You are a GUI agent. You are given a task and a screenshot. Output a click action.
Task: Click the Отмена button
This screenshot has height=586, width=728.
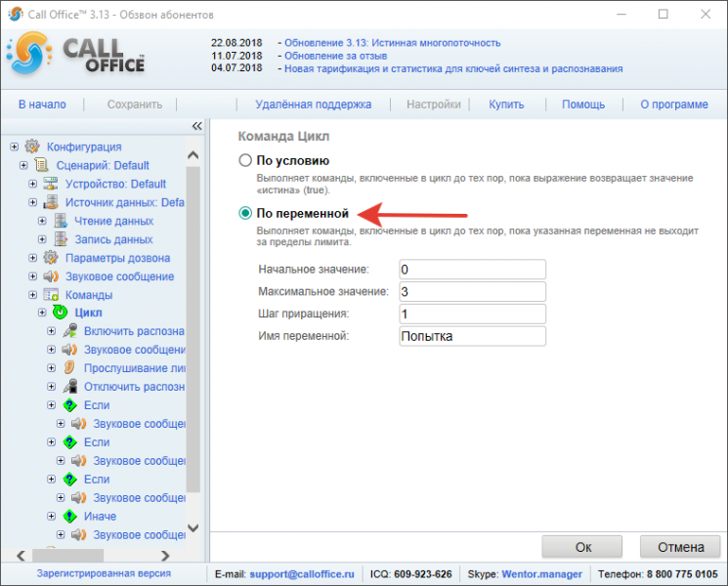click(x=680, y=547)
